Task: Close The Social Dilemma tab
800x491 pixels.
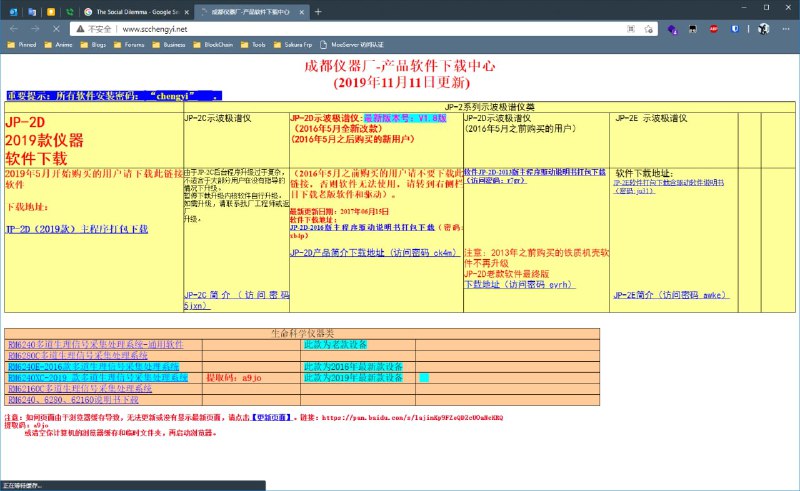Action: coord(186,12)
